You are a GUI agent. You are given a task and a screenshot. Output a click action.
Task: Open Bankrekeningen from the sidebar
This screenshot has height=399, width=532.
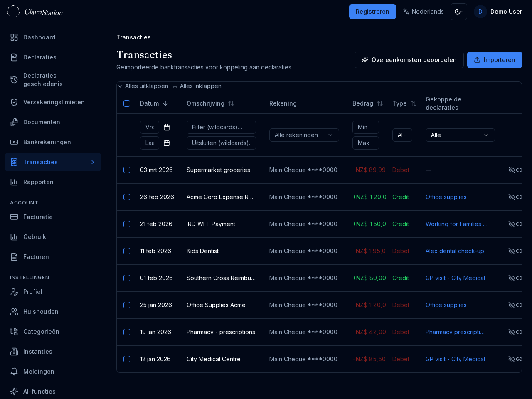pyautogui.click(x=47, y=142)
